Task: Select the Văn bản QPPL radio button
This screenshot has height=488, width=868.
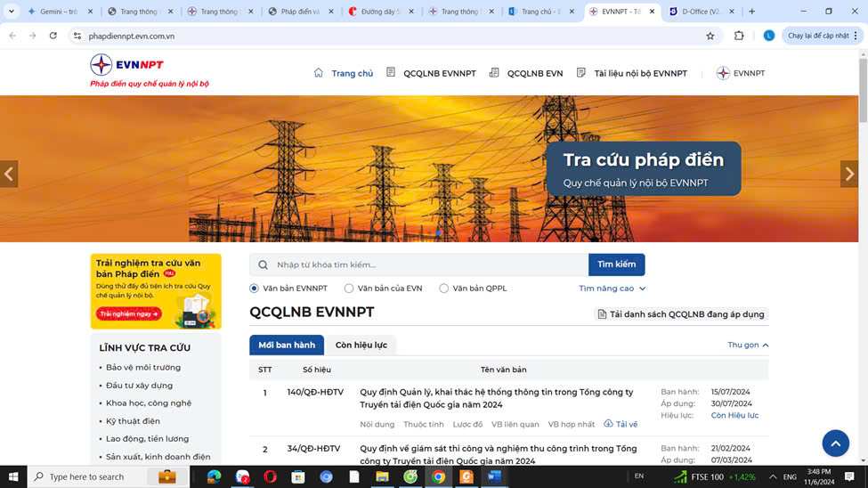Action: [x=444, y=288]
